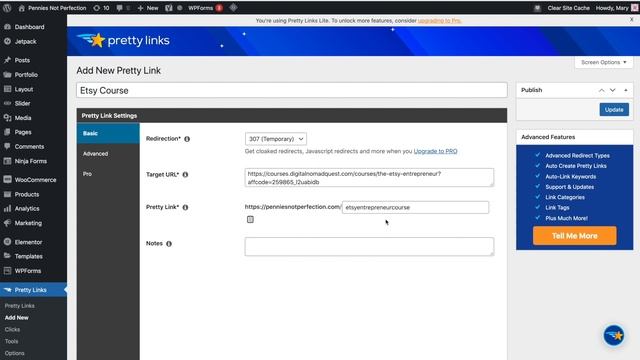
Task: Click Redirection info tooltip icon
Action: pos(187,139)
